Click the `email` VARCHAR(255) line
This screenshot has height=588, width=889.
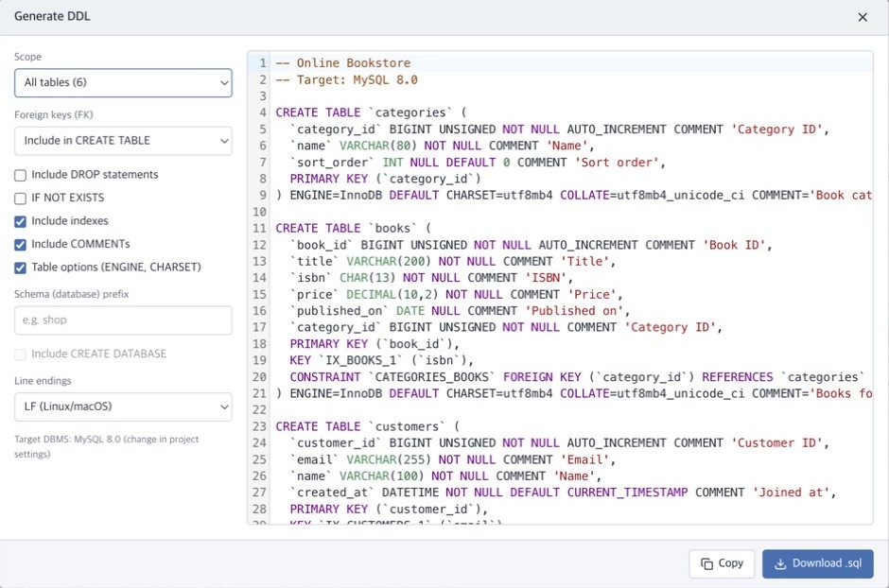[x=452, y=459]
